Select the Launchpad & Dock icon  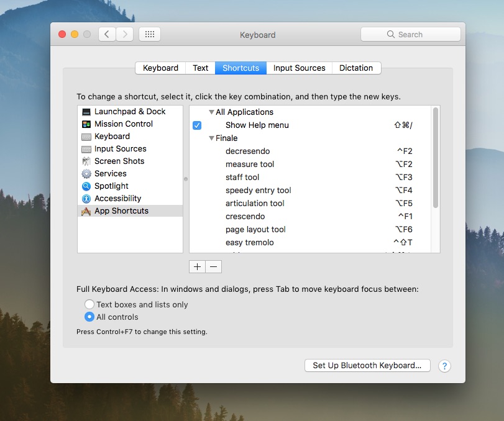(86, 112)
